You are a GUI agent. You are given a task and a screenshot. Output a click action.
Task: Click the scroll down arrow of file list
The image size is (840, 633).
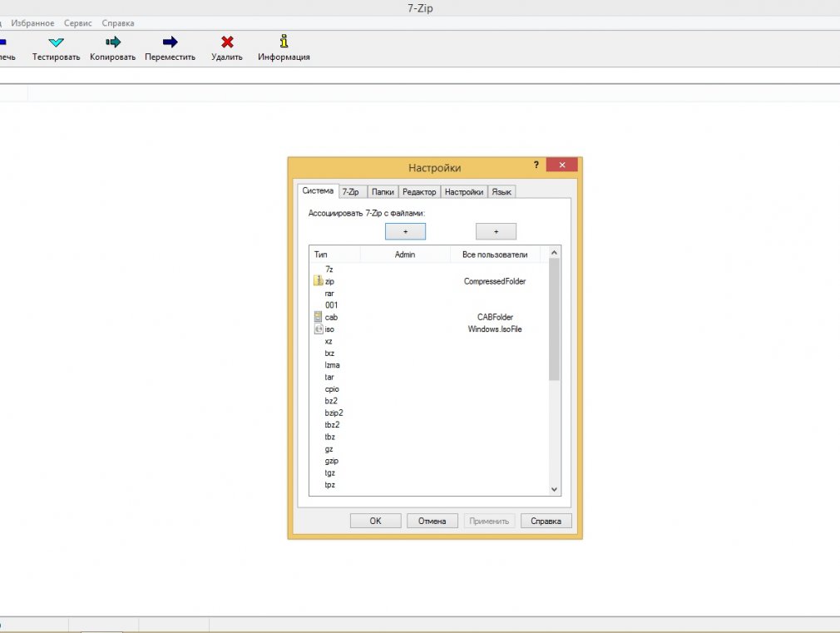click(555, 489)
